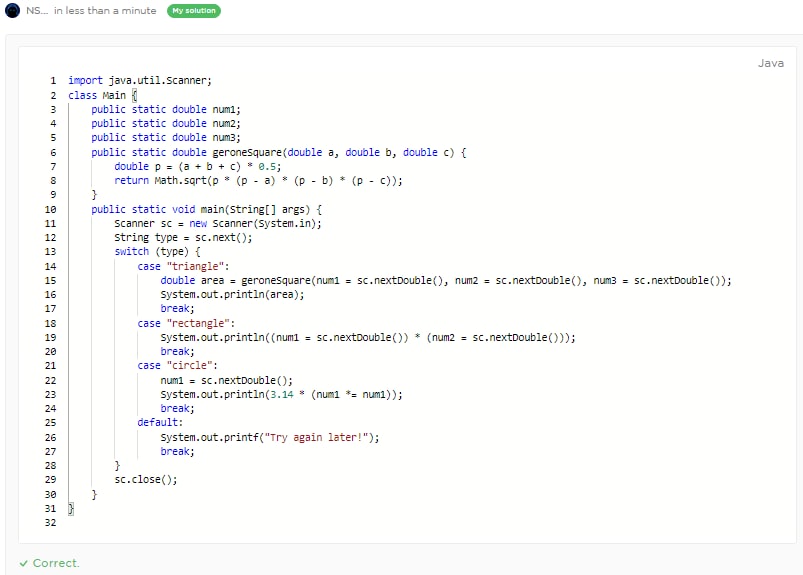The height and width of the screenshot is (575, 803).
Task: Click 'case "rectangle":' line
Action: point(186,324)
